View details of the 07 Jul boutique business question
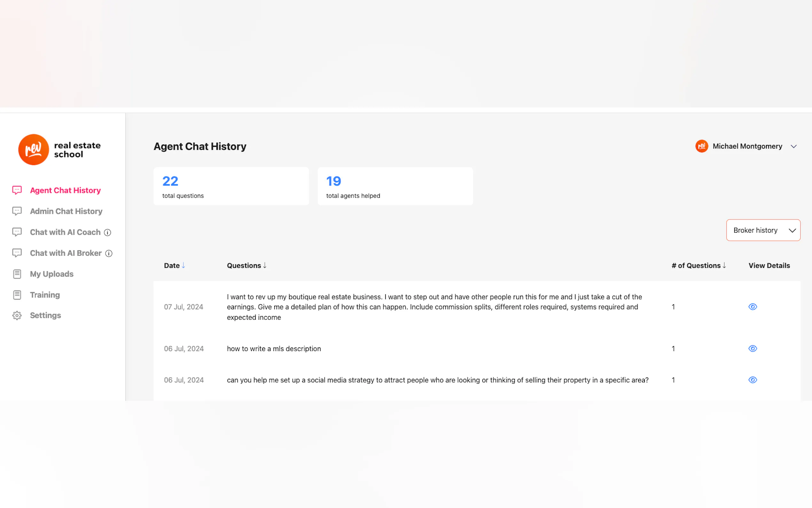Screen dimensions: 812x508 pos(753,307)
